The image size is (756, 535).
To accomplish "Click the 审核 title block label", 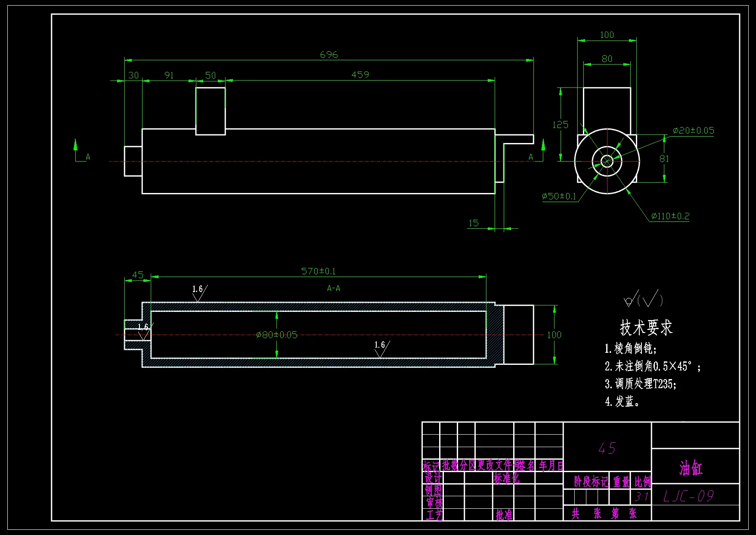I will click(434, 503).
